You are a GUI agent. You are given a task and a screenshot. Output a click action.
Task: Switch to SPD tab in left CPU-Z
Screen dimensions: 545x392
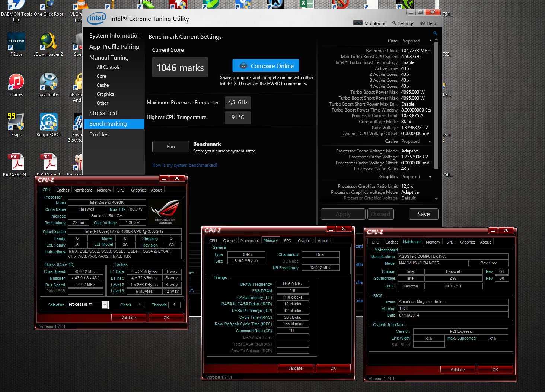(x=121, y=190)
